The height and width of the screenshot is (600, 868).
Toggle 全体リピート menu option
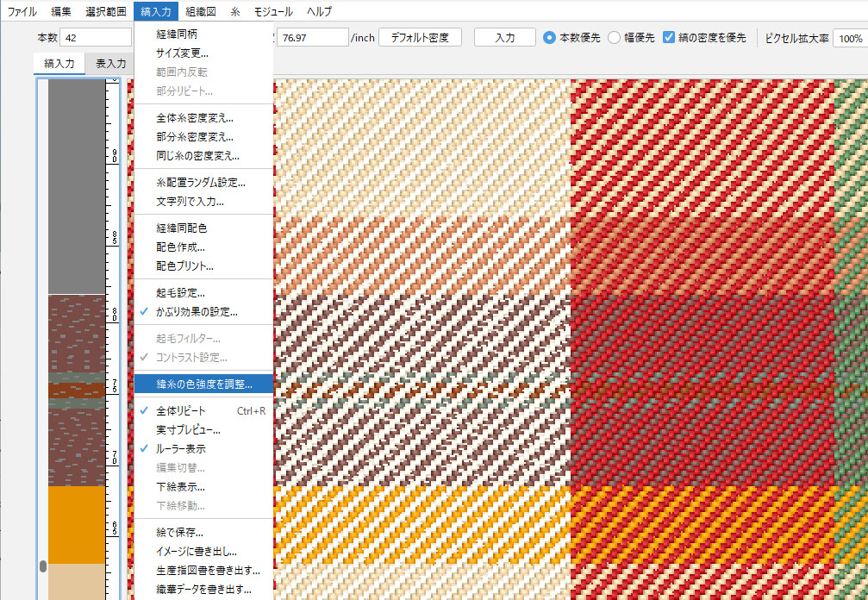[181, 411]
